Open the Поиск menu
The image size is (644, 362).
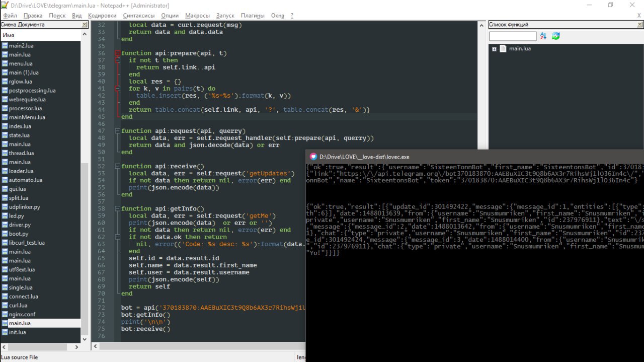(x=57, y=16)
